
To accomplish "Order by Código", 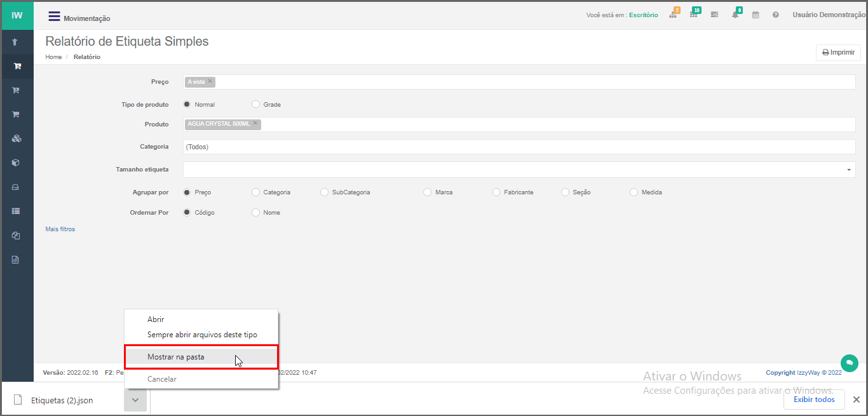I will [187, 213].
